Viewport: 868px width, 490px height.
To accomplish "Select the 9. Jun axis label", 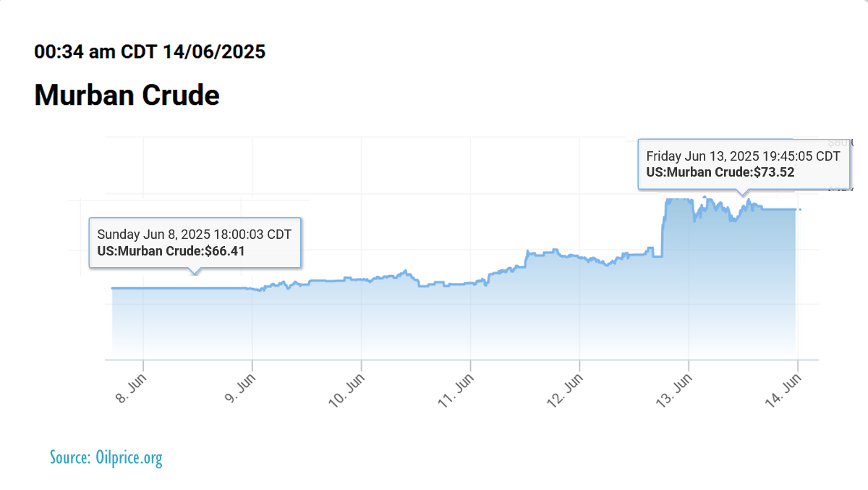I will [x=240, y=388].
